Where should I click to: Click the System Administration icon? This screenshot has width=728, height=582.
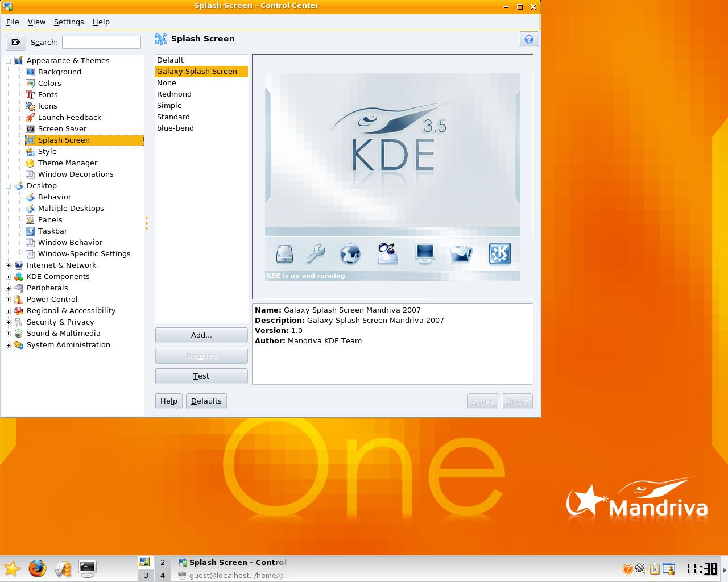(19, 345)
